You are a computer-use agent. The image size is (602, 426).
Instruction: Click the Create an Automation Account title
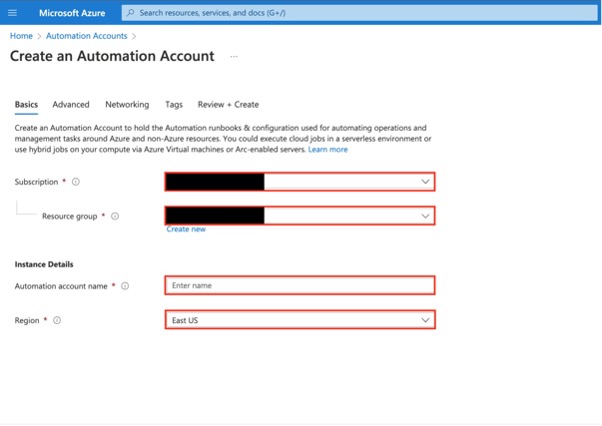[112, 56]
